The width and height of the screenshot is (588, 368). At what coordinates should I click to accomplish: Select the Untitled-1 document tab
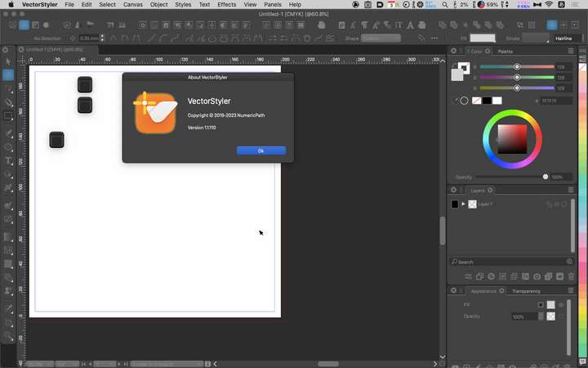click(x=55, y=50)
